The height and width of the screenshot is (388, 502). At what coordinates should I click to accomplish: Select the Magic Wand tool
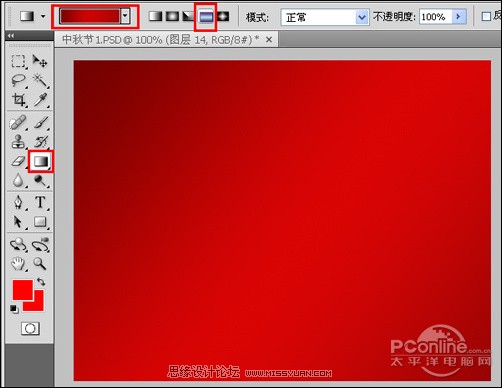[40, 81]
